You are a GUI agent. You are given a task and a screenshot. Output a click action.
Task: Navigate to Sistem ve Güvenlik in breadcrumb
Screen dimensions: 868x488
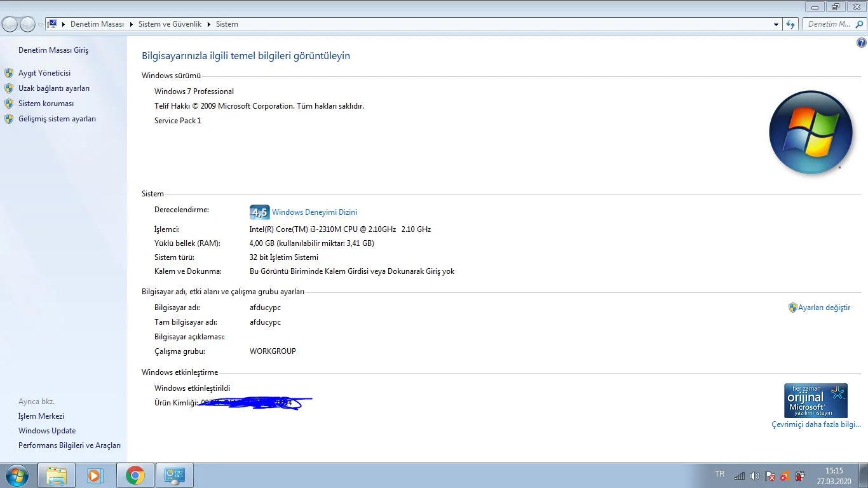click(170, 24)
